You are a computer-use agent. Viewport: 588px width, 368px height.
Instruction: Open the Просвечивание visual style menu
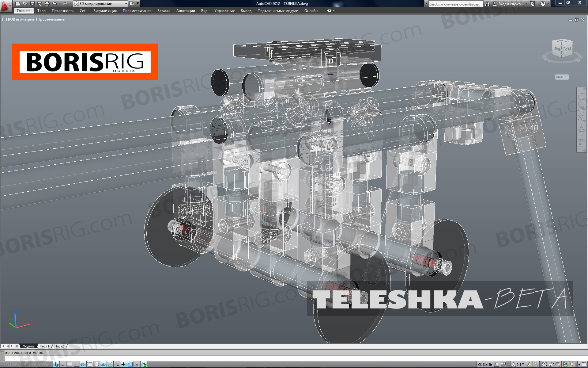pyautogui.click(x=51, y=19)
